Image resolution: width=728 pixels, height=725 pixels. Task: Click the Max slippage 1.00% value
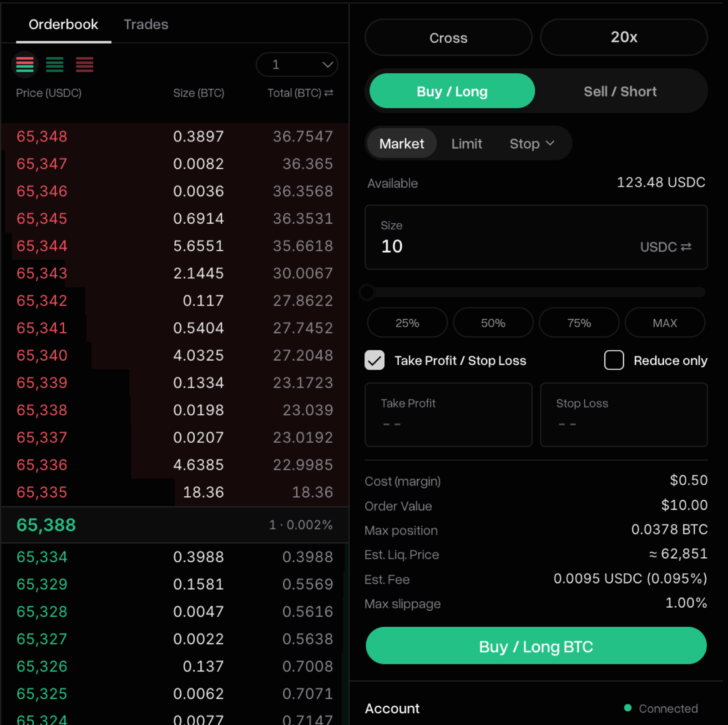coord(686,603)
